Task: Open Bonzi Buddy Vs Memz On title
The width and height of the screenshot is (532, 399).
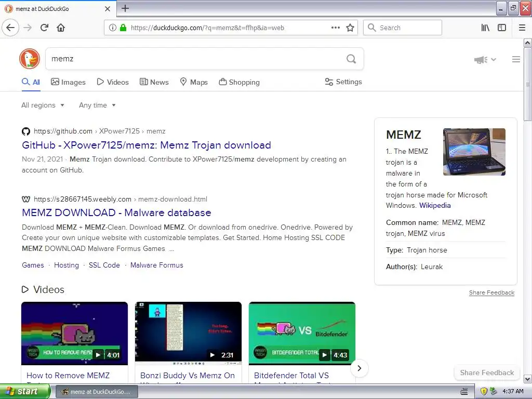Action: (x=187, y=376)
